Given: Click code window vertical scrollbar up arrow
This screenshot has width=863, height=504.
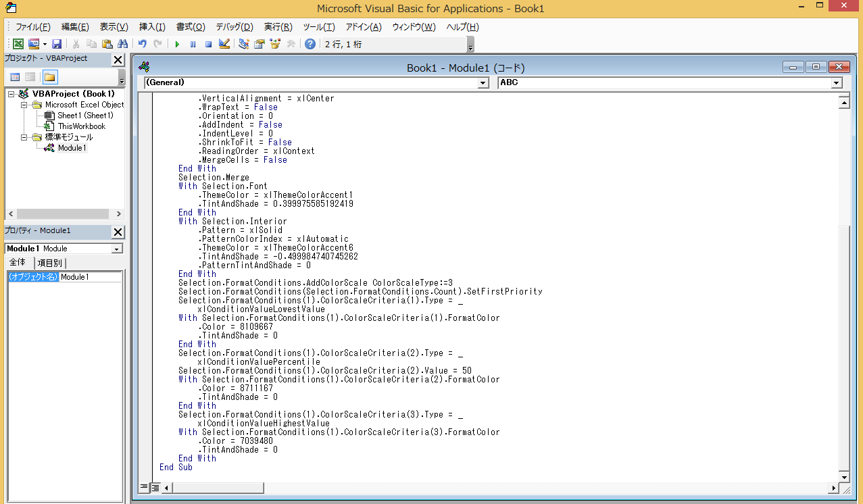Looking at the screenshot, I should point(843,103).
